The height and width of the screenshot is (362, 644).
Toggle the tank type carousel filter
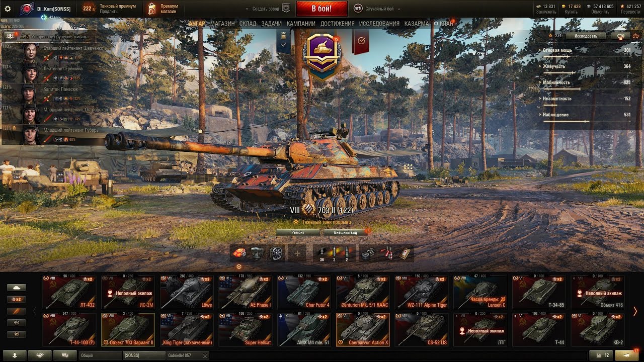click(x=16, y=288)
